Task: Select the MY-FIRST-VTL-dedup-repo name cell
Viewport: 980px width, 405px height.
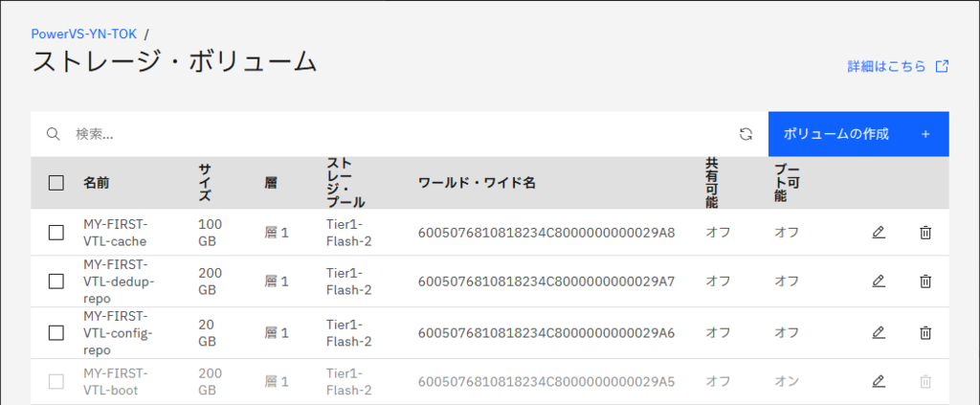Action: pyautogui.click(x=119, y=281)
